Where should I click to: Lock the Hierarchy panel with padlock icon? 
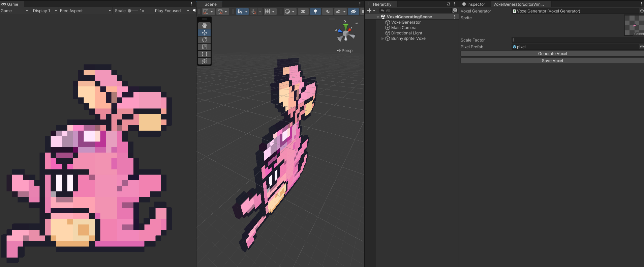[x=449, y=4]
